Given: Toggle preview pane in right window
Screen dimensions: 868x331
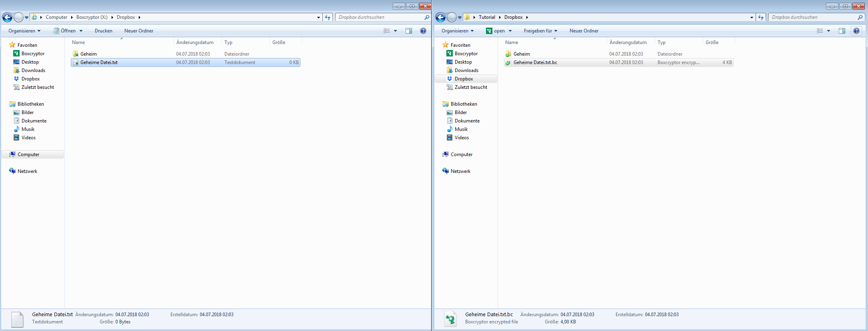Looking at the screenshot, I should [842, 31].
